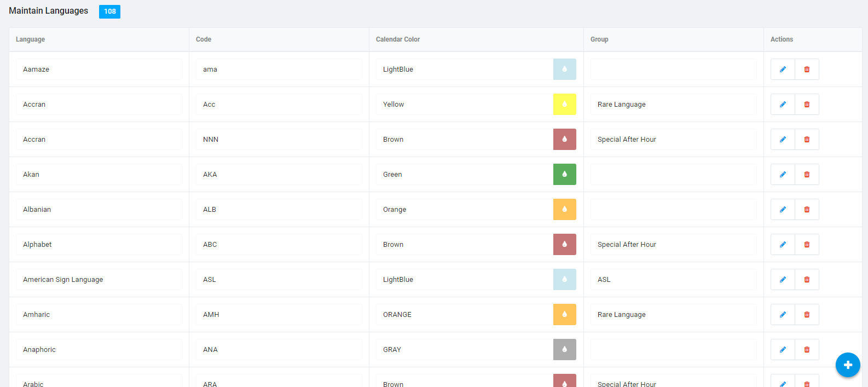Click the Albanian language name field
868x387 pixels.
tap(99, 210)
